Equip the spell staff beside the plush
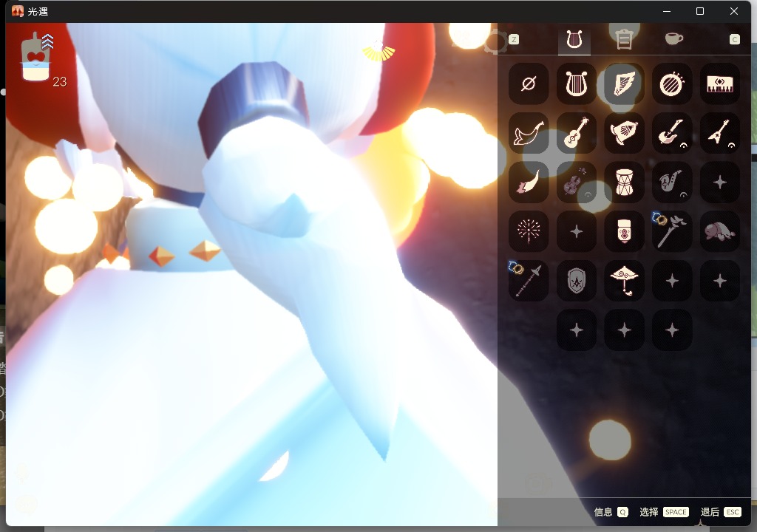The width and height of the screenshot is (757, 532). pyautogui.click(x=671, y=231)
